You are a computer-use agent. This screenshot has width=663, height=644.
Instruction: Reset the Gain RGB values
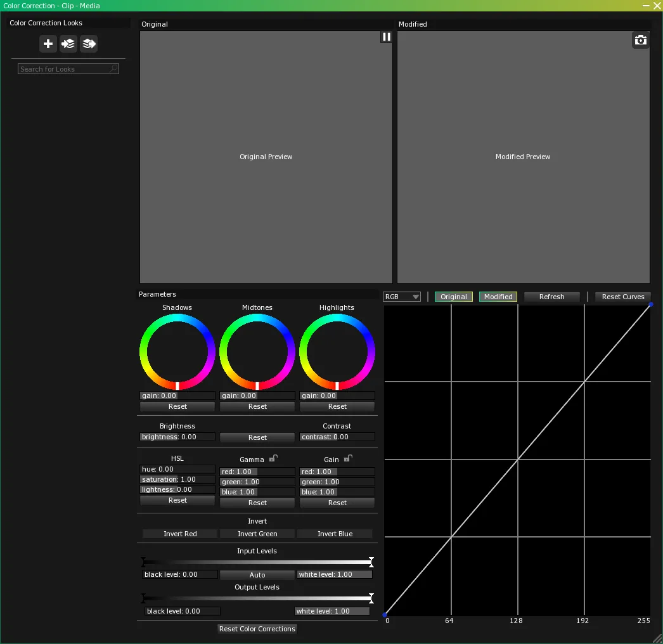click(x=337, y=503)
